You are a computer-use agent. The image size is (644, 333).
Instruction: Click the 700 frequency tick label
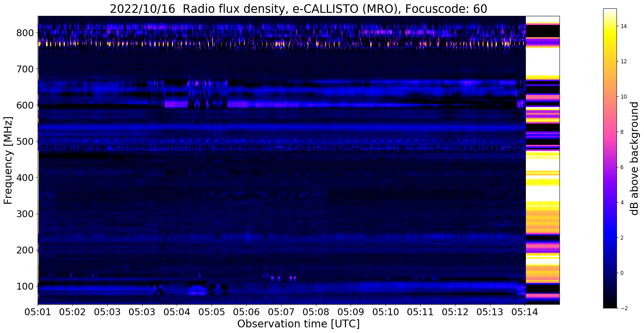(x=25, y=69)
